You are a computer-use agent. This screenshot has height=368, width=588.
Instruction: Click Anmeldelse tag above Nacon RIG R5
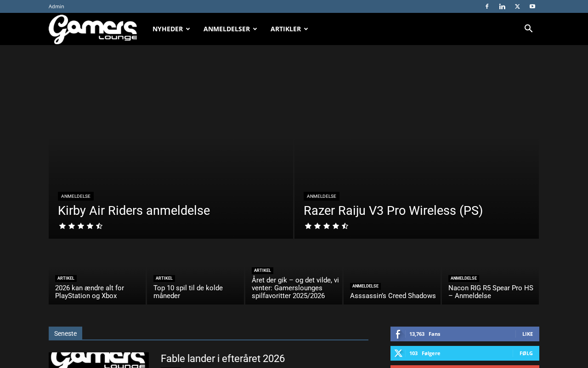[464, 278]
